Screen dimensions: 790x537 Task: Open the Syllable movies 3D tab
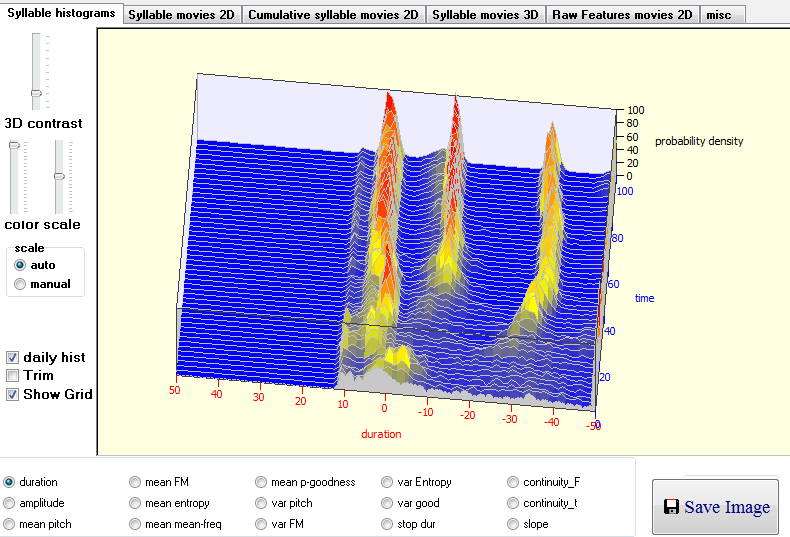pos(486,15)
